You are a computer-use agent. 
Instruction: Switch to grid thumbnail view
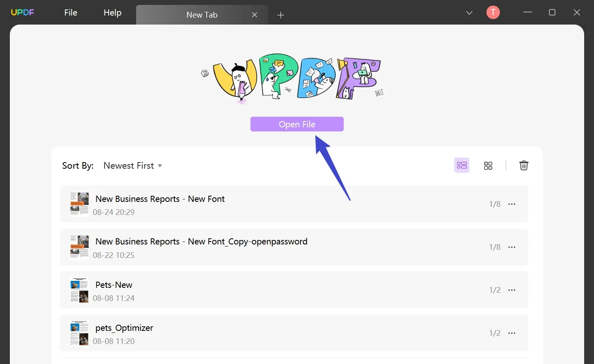point(488,165)
